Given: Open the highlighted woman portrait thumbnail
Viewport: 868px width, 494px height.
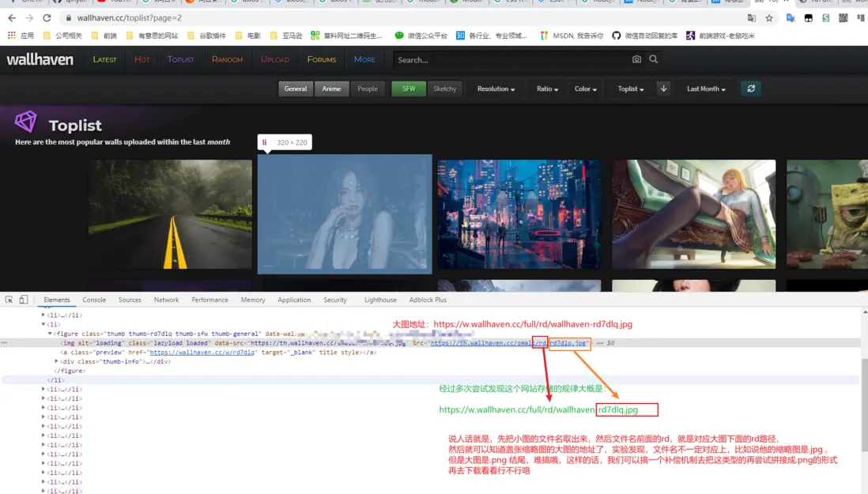Looking at the screenshot, I should 345,215.
